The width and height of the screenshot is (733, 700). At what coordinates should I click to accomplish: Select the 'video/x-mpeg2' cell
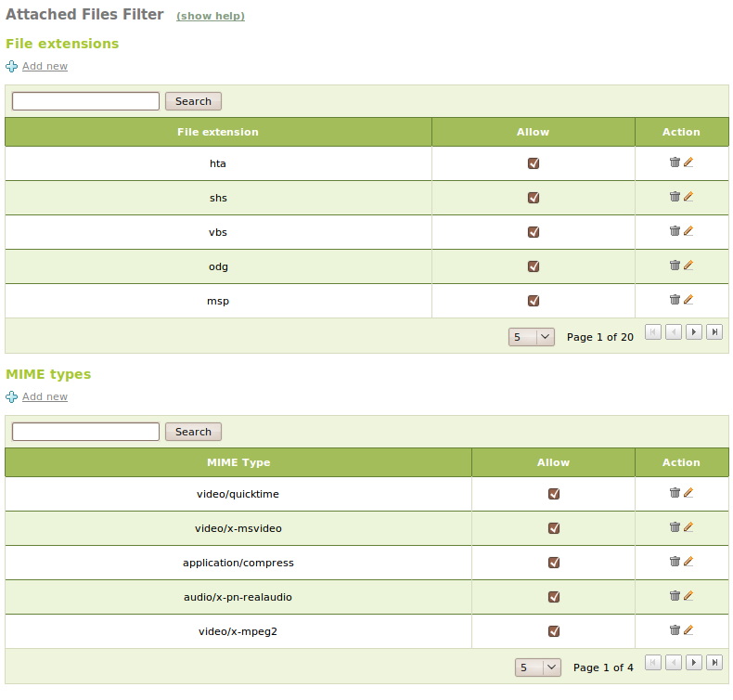pos(238,631)
